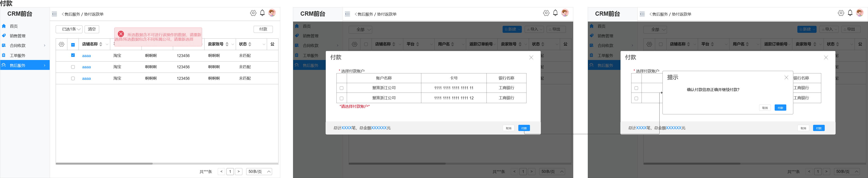Collapse the sidebar on the error-toast screen
The height and width of the screenshot is (178, 868).
tap(54, 14)
